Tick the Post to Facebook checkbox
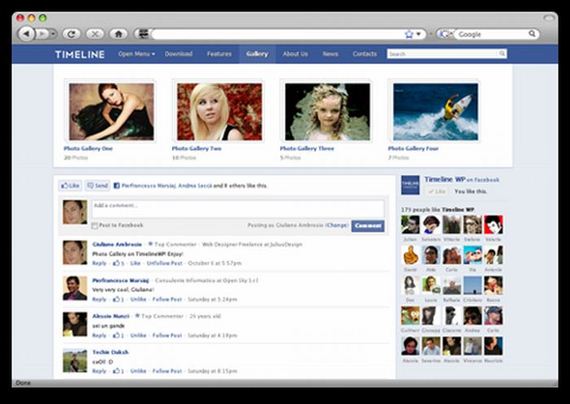 (95, 226)
